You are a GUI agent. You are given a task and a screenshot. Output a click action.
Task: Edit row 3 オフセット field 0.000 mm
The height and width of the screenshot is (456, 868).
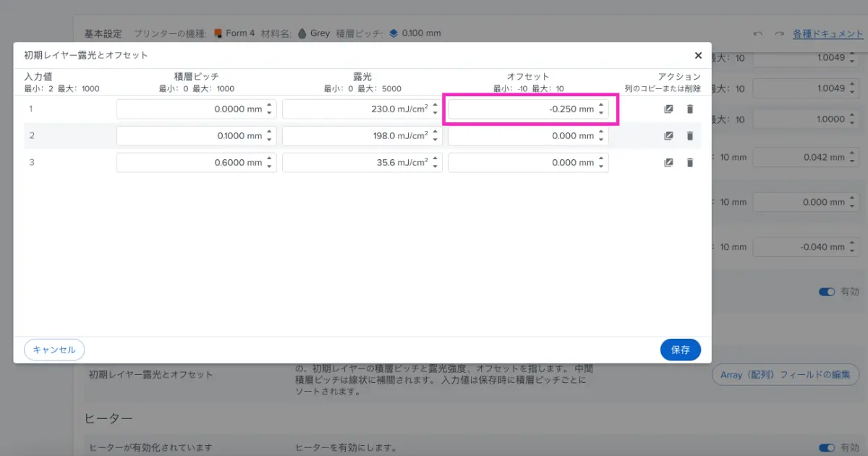[x=529, y=163]
